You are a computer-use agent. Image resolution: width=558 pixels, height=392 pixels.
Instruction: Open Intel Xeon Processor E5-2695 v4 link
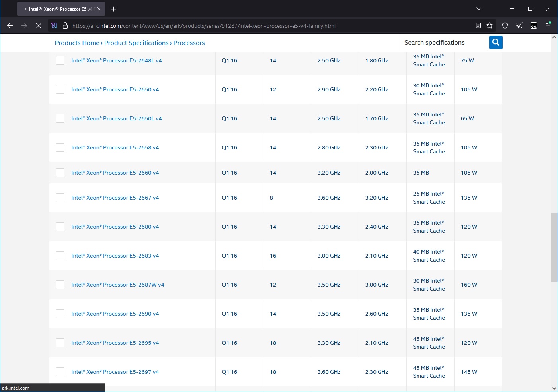point(115,343)
